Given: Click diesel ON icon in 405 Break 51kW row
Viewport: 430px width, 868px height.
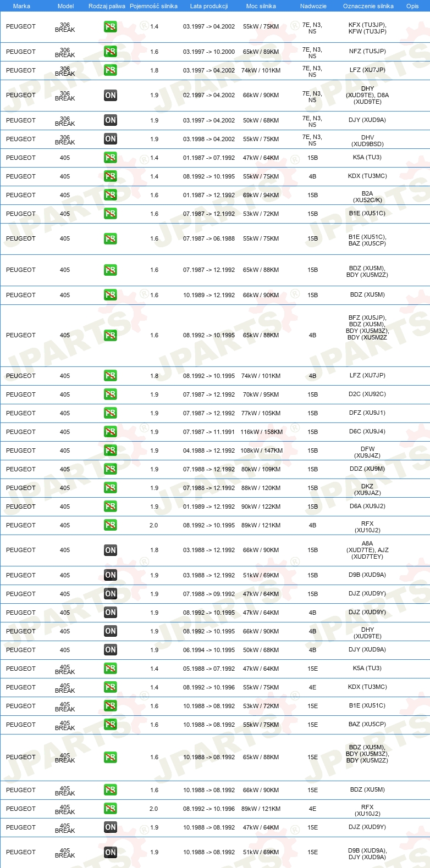Looking at the screenshot, I should 111,853.
